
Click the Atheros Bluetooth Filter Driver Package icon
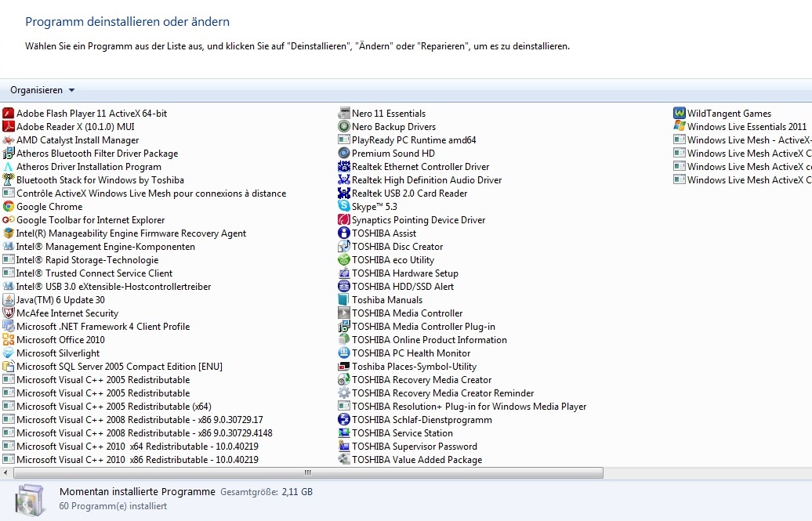tap(9, 154)
